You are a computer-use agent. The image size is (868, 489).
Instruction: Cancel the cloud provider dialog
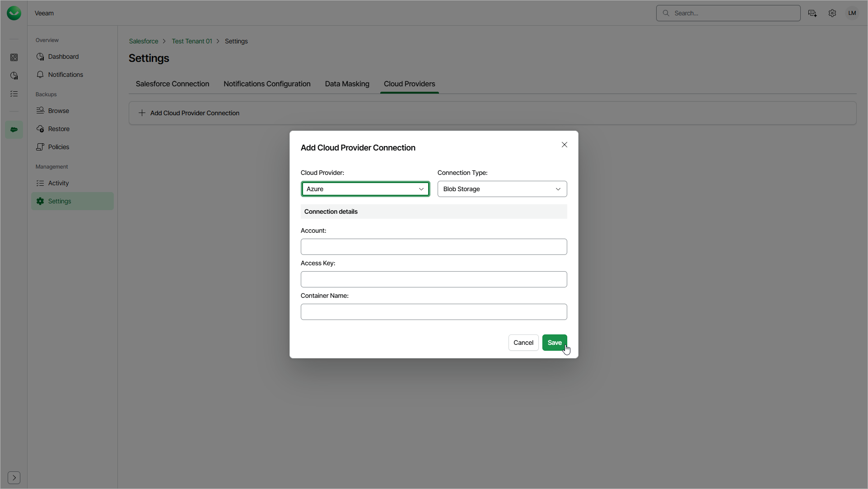coord(523,343)
